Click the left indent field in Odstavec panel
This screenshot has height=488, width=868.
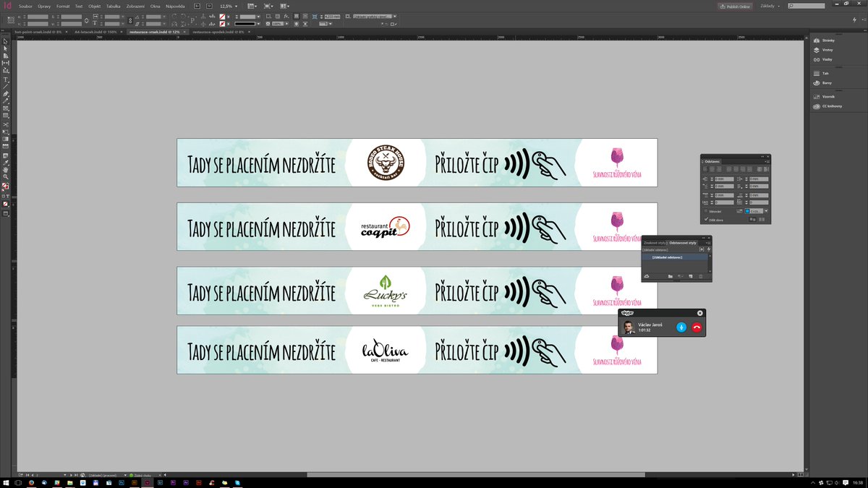723,179
